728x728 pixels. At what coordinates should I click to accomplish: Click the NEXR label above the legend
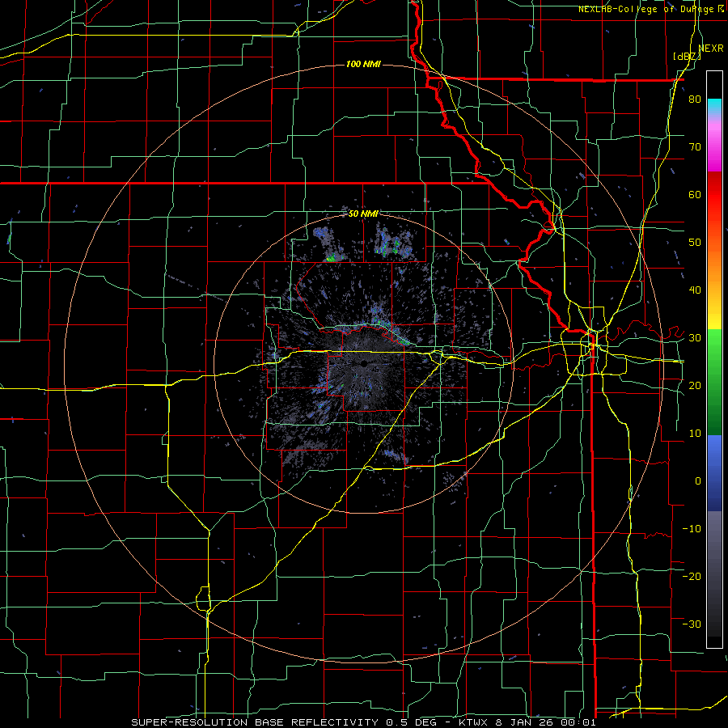(x=711, y=49)
